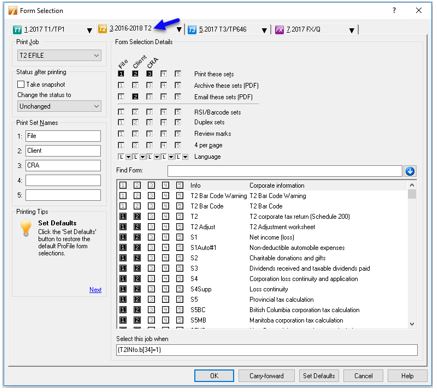Viewport: 437px width, 392px height.
Task: Toggle set 1 box for S1Auto#1 row
Action: (x=123, y=247)
